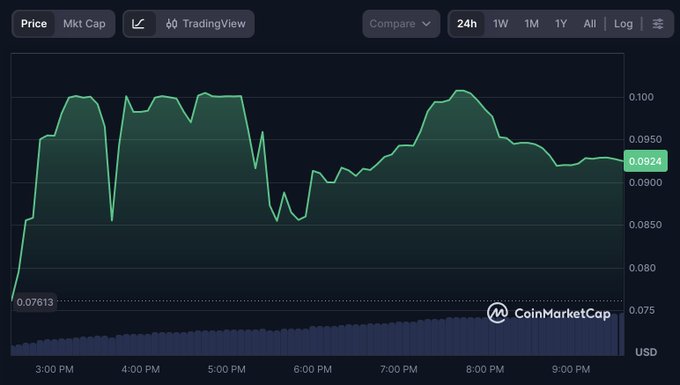Click the 0.100 axis value

pos(641,97)
